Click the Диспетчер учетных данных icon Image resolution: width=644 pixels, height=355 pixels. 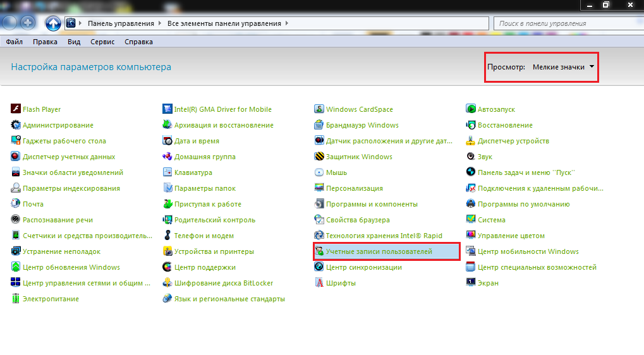click(16, 157)
